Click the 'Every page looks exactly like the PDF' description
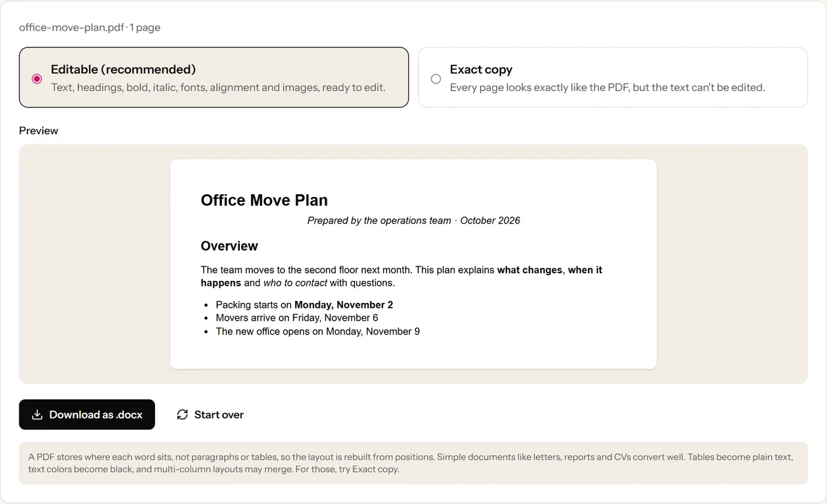The width and height of the screenshot is (827, 504). 607,87
